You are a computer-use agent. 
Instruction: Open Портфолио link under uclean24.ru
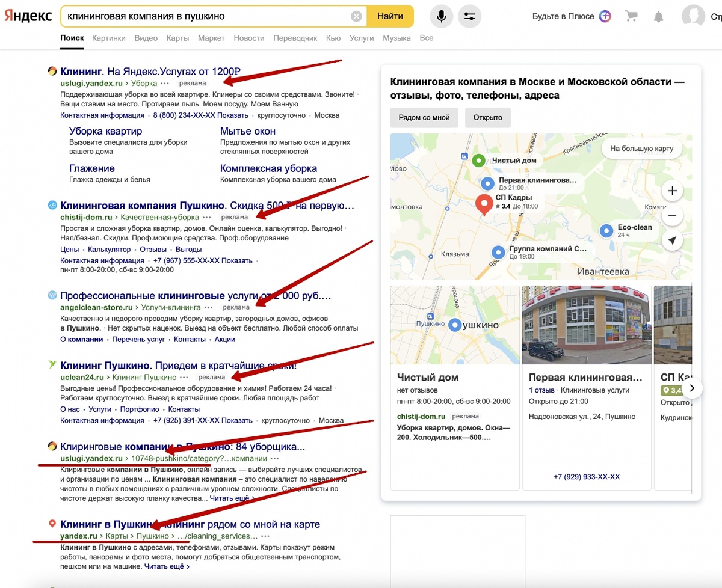coord(140,409)
